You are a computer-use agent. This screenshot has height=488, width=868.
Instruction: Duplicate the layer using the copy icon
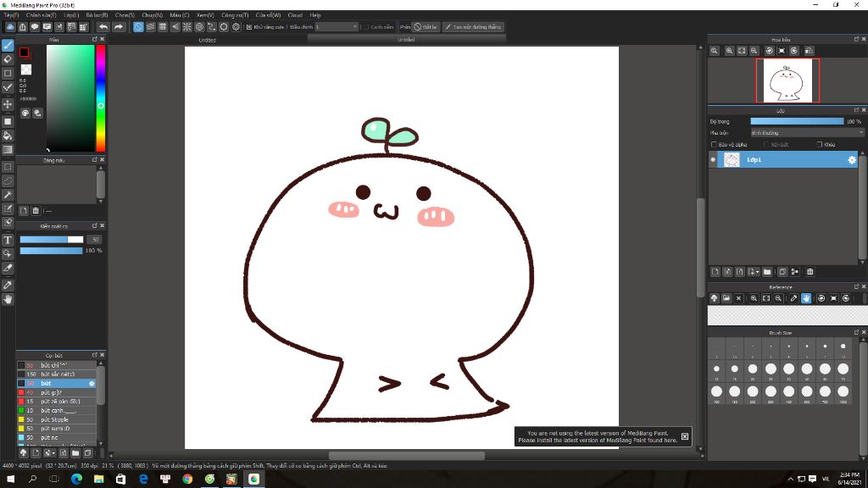pos(782,272)
